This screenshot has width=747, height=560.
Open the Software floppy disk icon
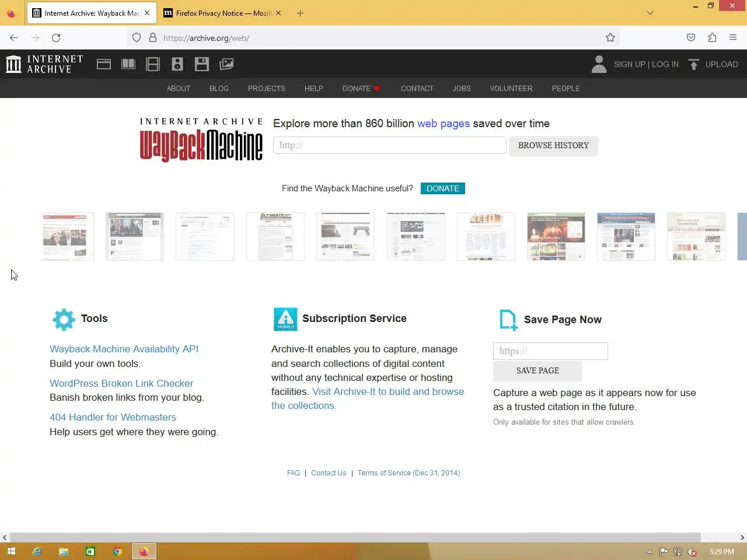202,64
